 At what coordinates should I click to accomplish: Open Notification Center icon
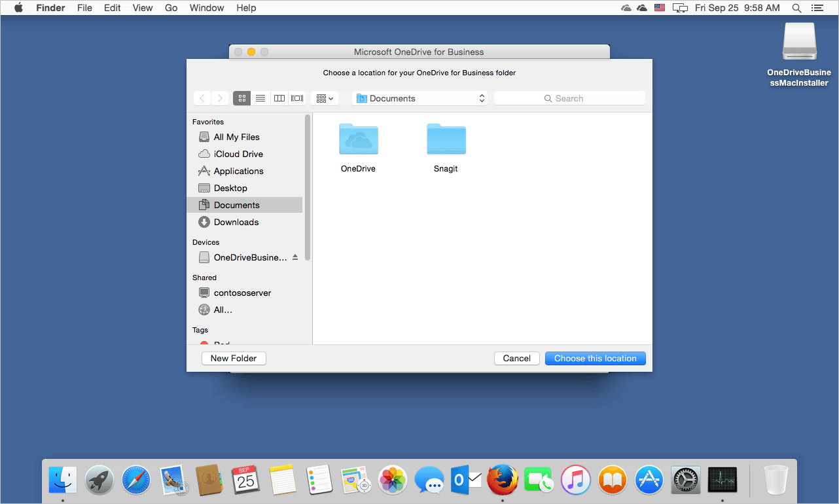tap(817, 8)
